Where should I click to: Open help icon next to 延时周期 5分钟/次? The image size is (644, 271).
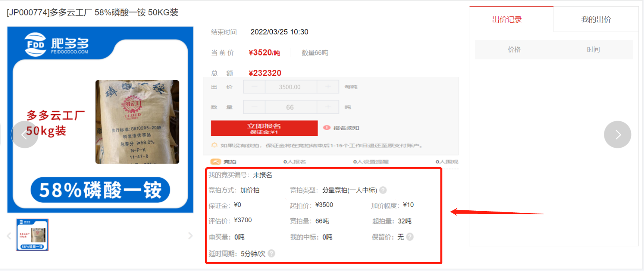[271, 253]
